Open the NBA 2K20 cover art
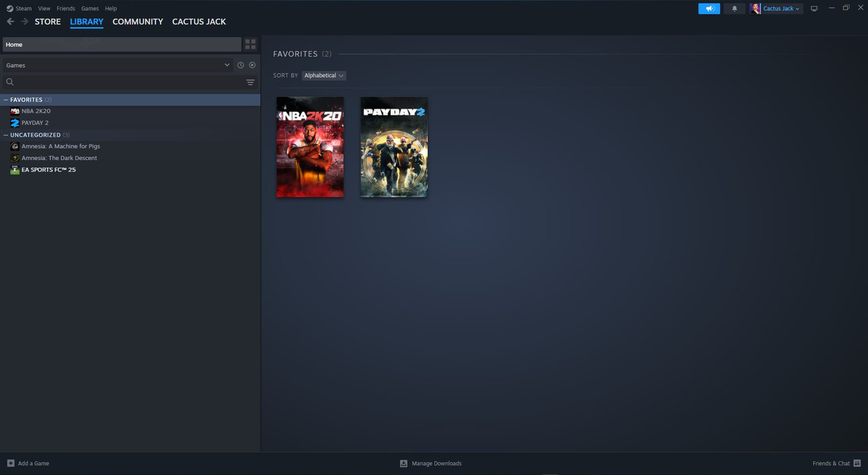This screenshot has width=868, height=475. (310, 147)
